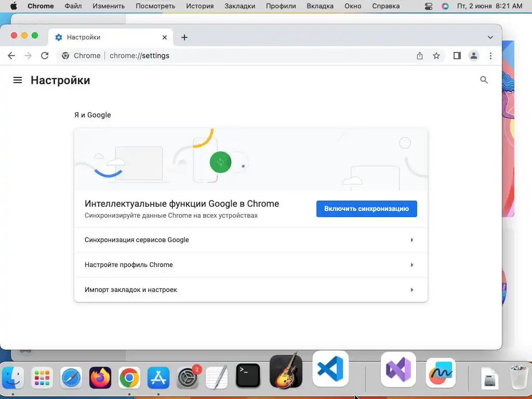Screen dimensions: 532x399
Task: Open the Посмотреть menu
Action: (155, 6)
